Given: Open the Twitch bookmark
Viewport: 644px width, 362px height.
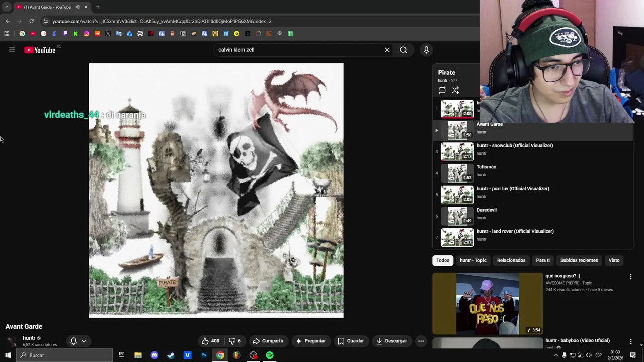Looking at the screenshot, I should point(65,34).
